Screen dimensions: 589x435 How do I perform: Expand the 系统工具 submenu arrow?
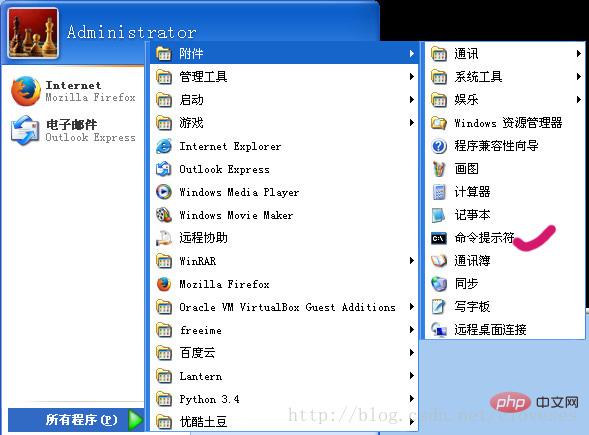[x=579, y=77]
